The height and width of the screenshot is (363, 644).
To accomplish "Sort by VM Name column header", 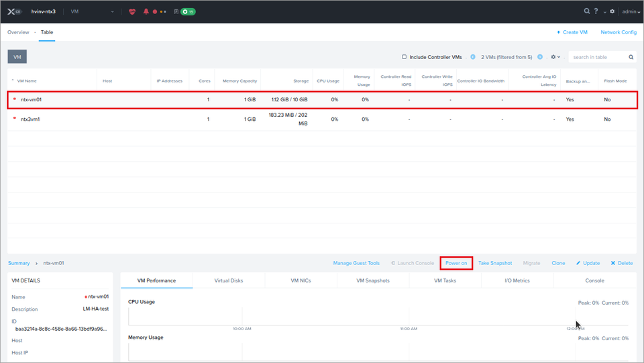I will tap(27, 81).
